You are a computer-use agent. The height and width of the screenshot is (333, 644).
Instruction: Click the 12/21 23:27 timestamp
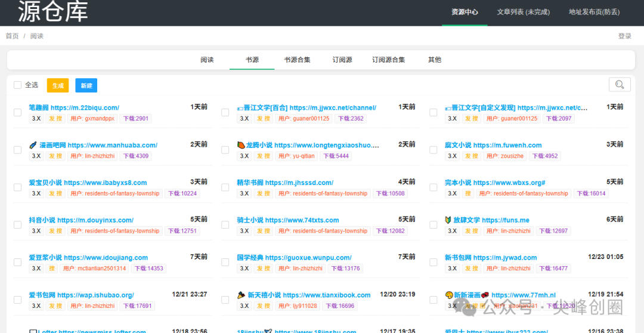(x=190, y=294)
